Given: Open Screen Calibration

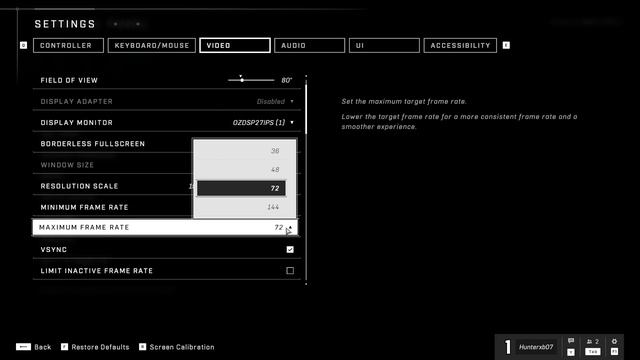Looking at the screenshot, I should pos(182,347).
